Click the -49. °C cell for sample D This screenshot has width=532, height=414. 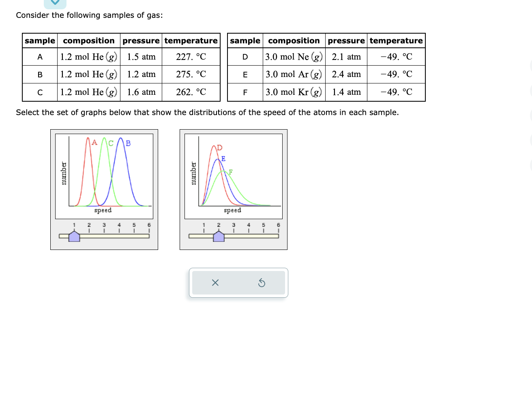[396, 57]
